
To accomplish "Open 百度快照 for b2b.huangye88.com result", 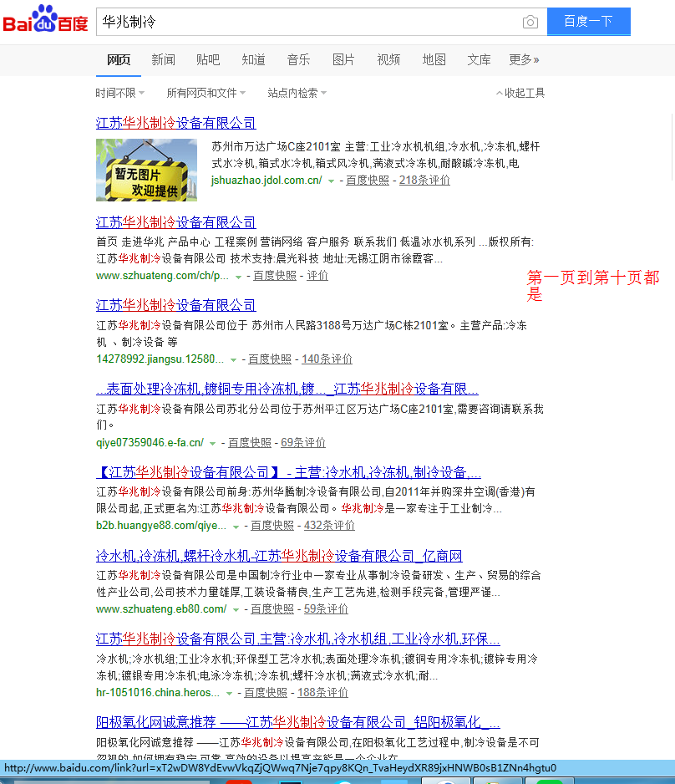I will (272, 526).
